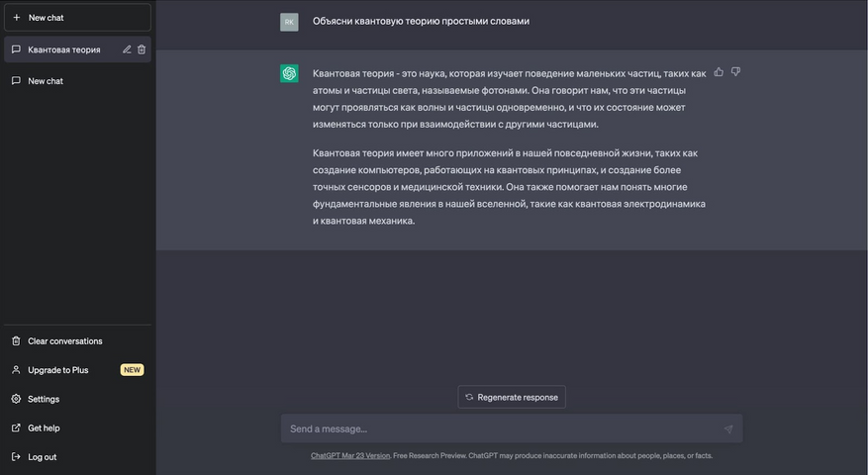The image size is (868, 475).
Task: Open Get help external link
Action: (x=77, y=427)
